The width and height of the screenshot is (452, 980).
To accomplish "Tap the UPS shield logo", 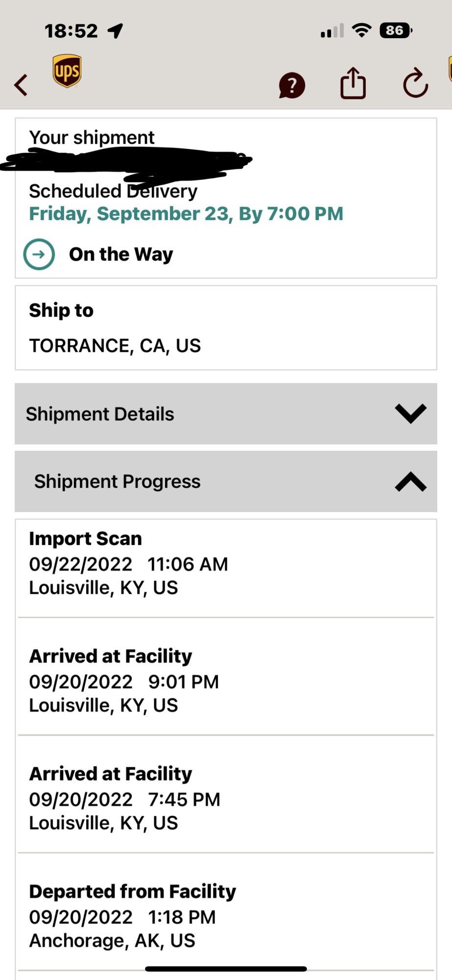I will [67, 71].
